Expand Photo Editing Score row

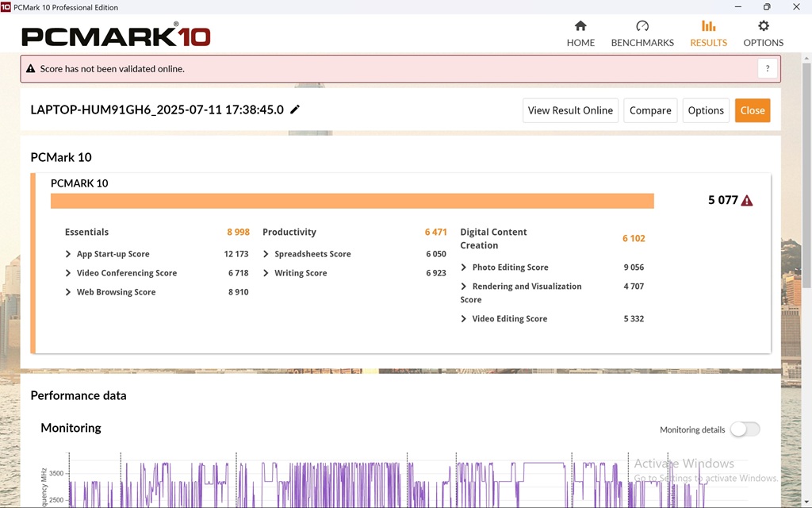click(x=464, y=267)
